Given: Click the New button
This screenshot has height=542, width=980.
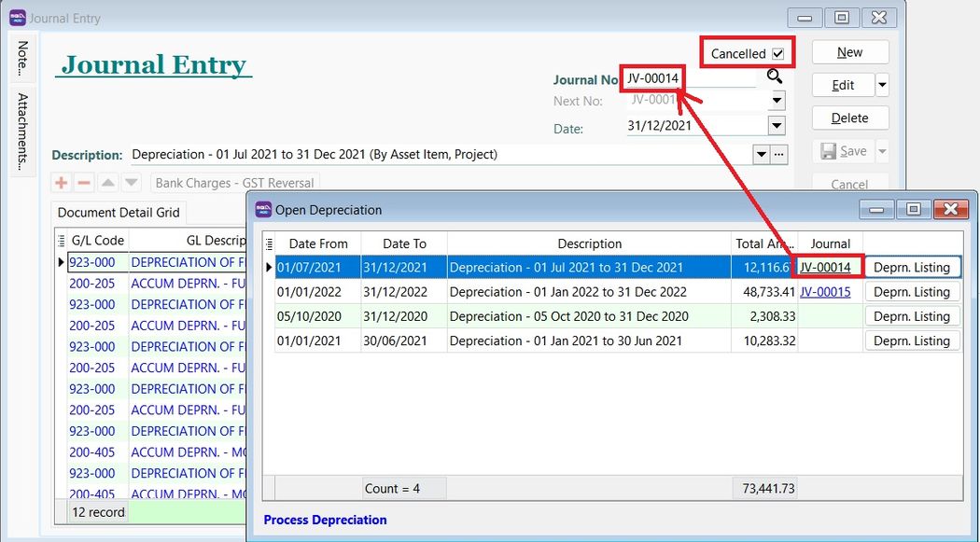Looking at the screenshot, I should [x=849, y=52].
